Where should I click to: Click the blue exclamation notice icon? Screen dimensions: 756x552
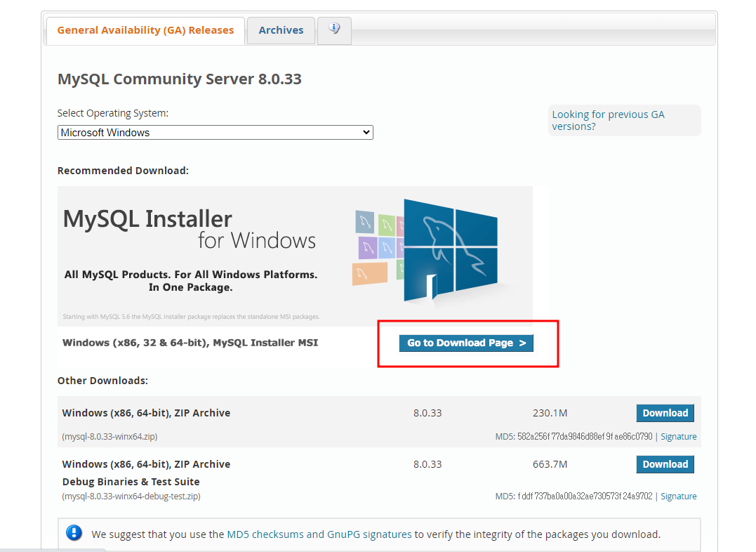click(x=74, y=533)
